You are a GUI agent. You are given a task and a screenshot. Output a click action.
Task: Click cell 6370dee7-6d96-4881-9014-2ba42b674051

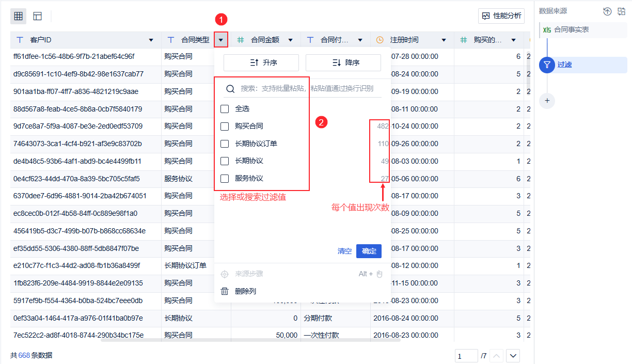(86, 196)
